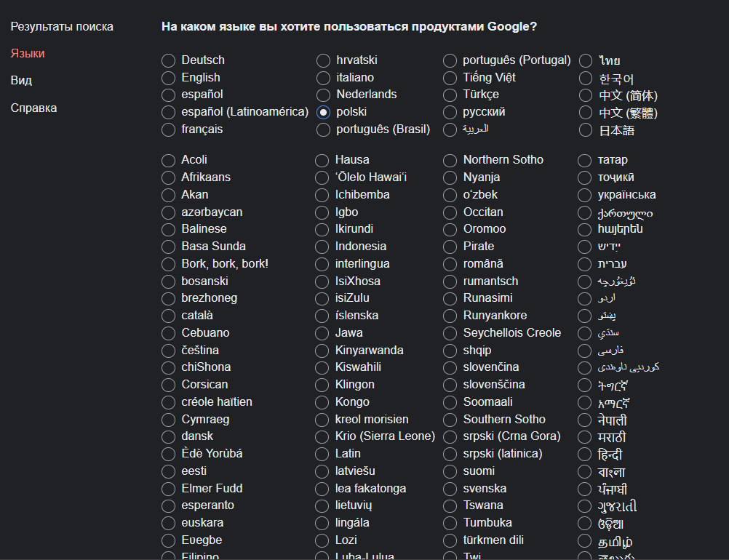Pick the Elmer Fudd language

coord(169,489)
